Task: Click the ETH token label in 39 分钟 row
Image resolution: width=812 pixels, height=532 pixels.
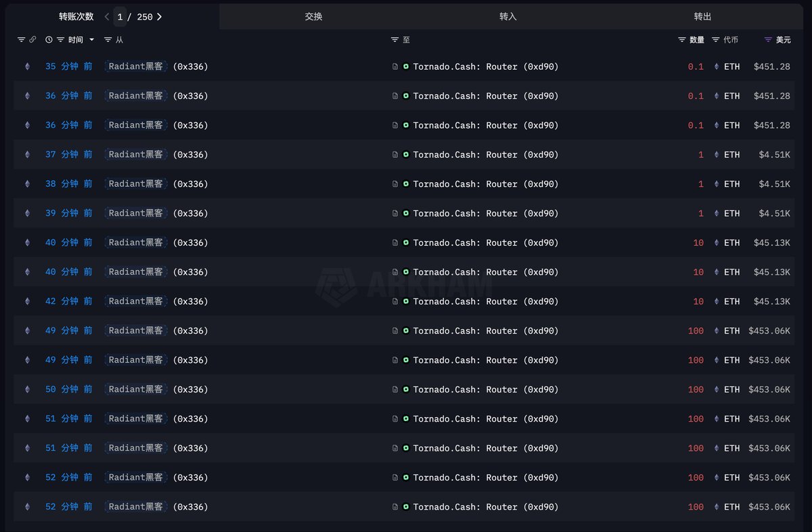Action: tap(731, 213)
